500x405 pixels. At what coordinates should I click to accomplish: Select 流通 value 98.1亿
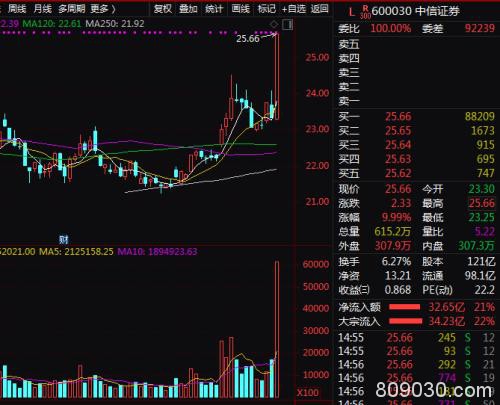480,276
